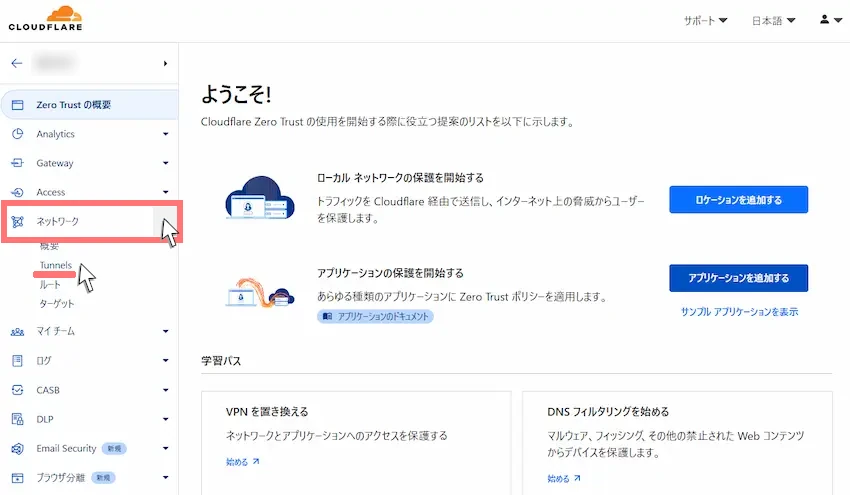Image resolution: width=850 pixels, height=495 pixels.
Task: Click アプリケーションの保護を開始する heading
Action: coord(390,273)
